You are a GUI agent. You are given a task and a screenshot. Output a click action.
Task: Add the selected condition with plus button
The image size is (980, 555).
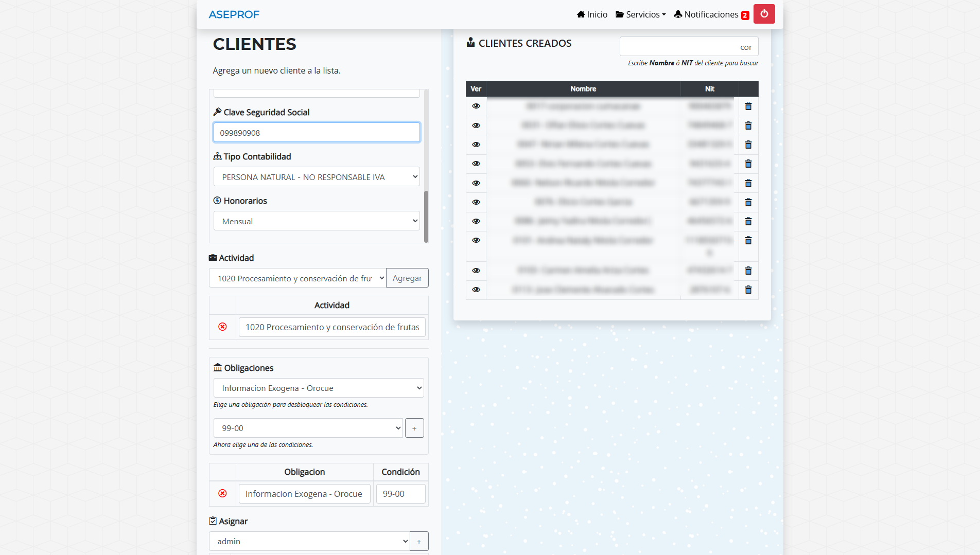pos(414,428)
